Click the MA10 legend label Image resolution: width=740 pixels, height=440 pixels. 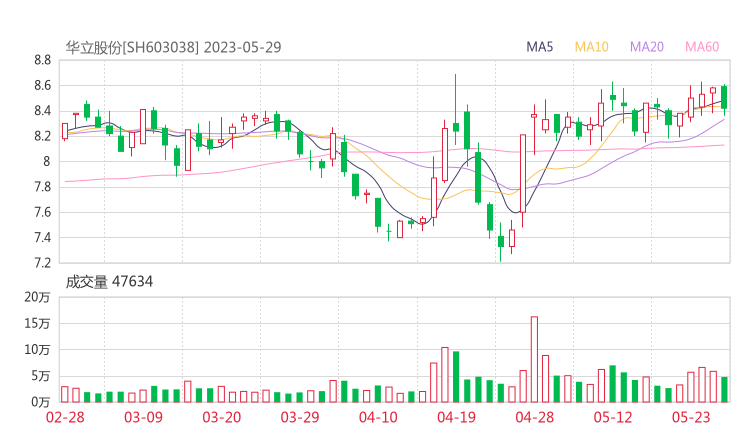pos(591,47)
